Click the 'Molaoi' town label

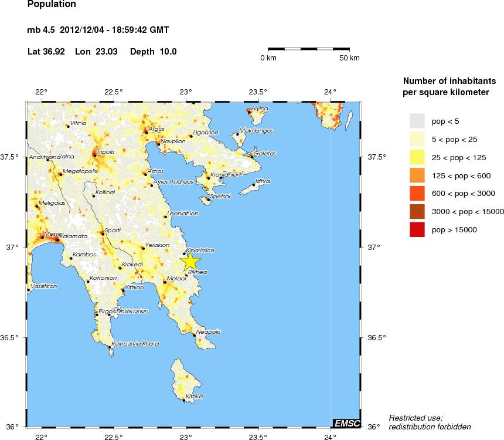(176, 279)
